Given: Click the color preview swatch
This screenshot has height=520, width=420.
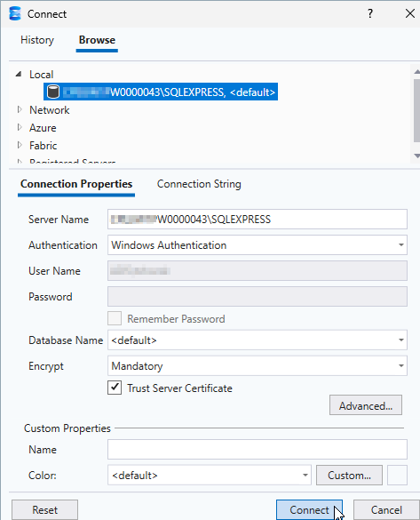Looking at the screenshot, I should point(397,476).
